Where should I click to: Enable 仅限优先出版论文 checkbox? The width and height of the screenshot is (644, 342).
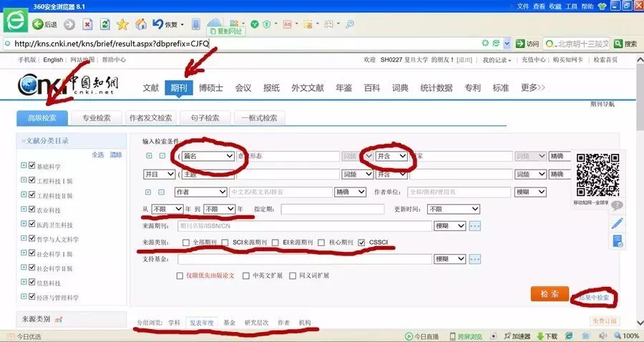coord(180,276)
